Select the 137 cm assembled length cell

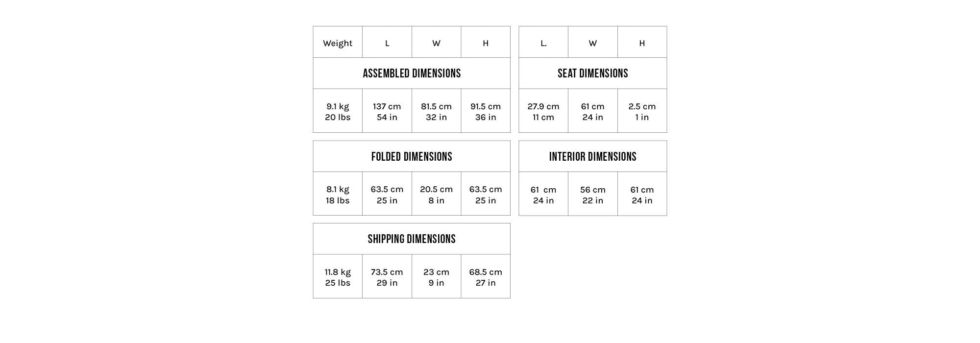tap(387, 112)
